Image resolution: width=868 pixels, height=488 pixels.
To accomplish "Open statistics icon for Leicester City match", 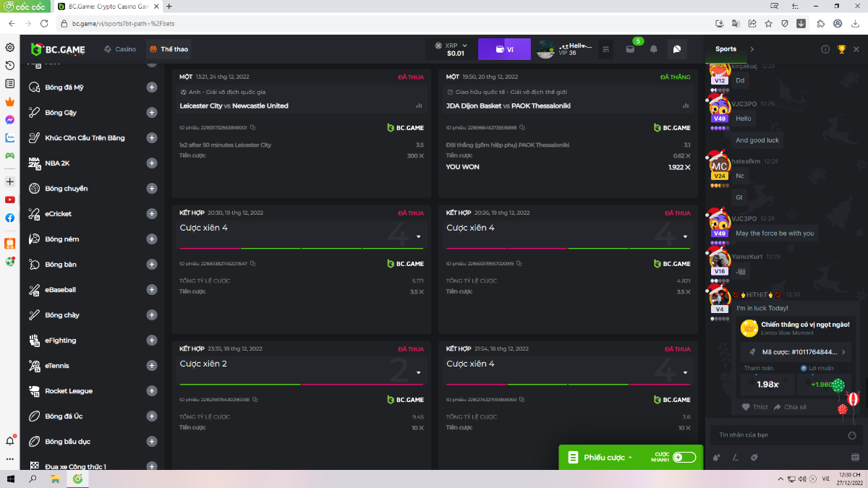I will (419, 106).
